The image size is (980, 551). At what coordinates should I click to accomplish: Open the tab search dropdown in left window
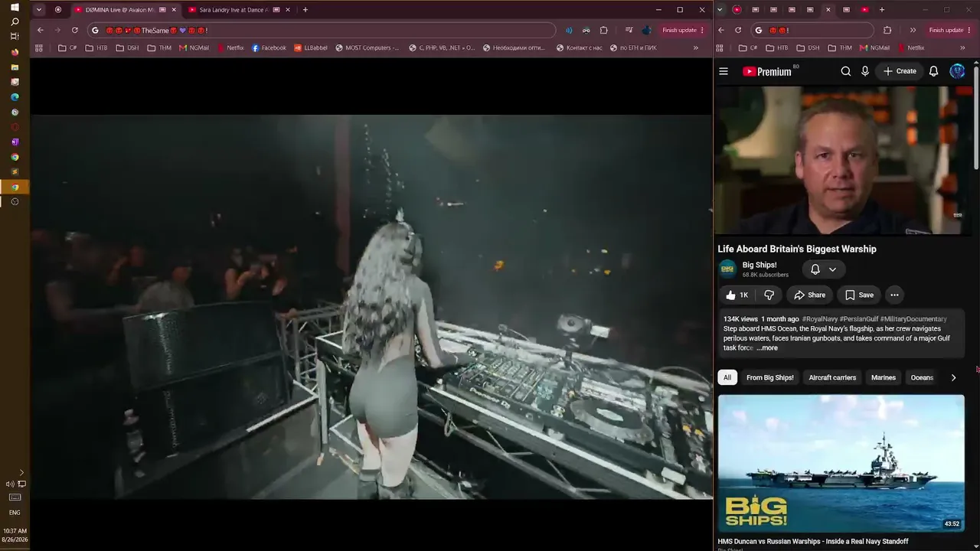coord(39,10)
